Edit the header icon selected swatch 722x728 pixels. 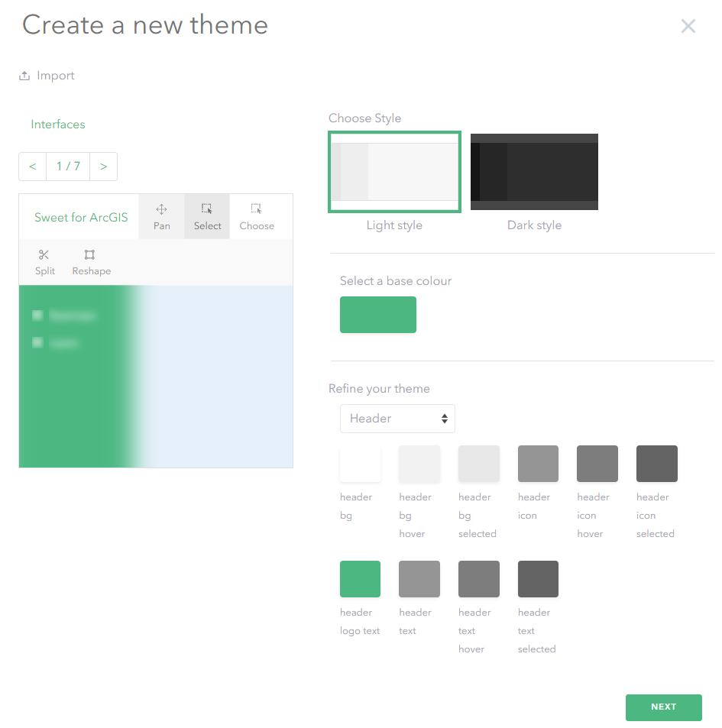(656, 464)
